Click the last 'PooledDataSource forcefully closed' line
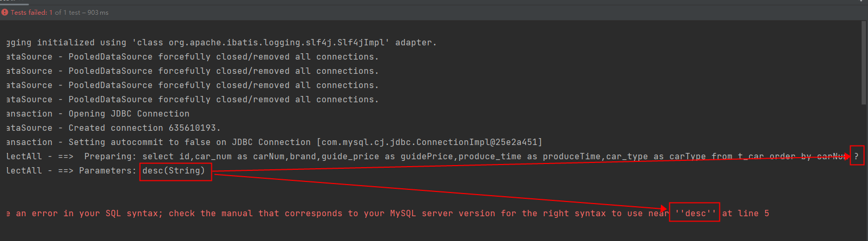 193,100
